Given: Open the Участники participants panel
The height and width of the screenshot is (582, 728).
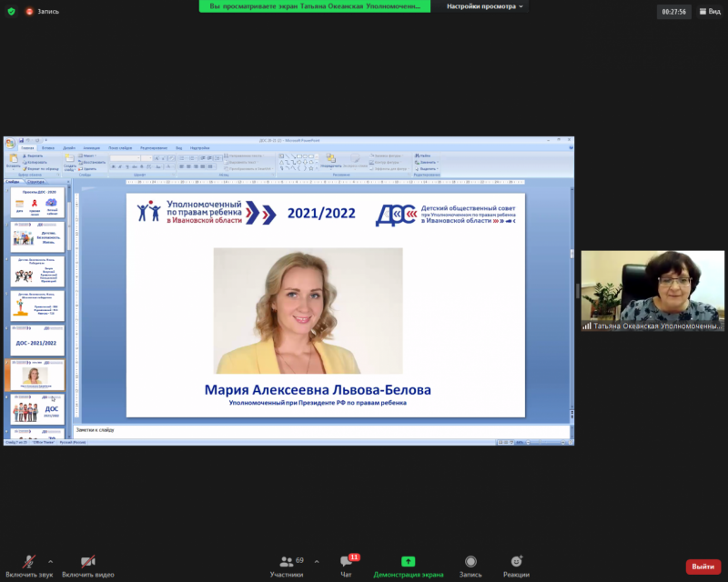Looking at the screenshot, I should pyautogui.click(x=287, y=564).
